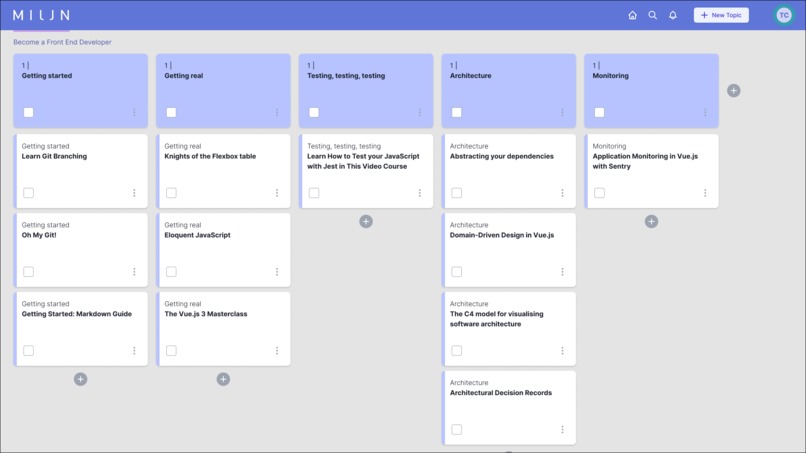
Task: Open options for Learn Git Branching card
Action: coord(134,193)
